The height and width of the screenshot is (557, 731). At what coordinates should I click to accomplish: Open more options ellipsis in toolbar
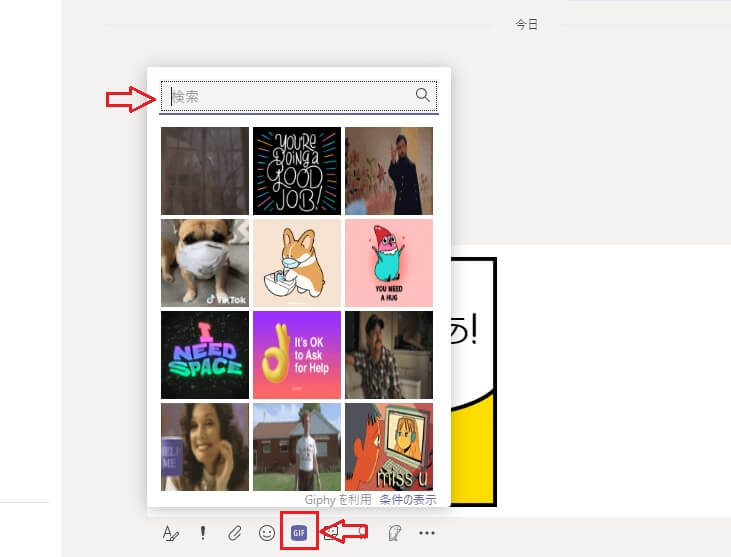[x=427, y=533]
